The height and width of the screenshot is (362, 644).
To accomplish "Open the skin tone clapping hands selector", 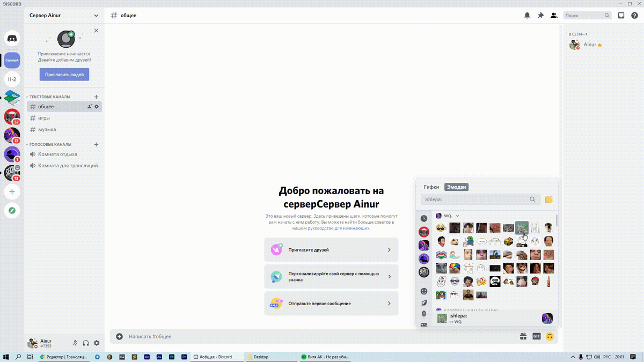I will click(548, 200).
